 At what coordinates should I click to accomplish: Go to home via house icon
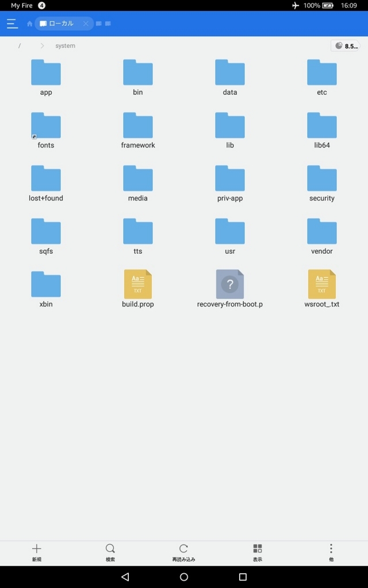pos(30,24)
